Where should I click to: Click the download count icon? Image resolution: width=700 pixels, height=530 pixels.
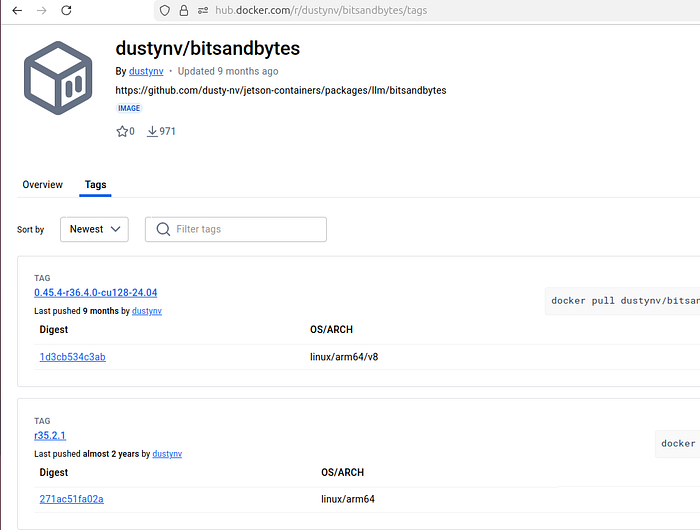152,131
